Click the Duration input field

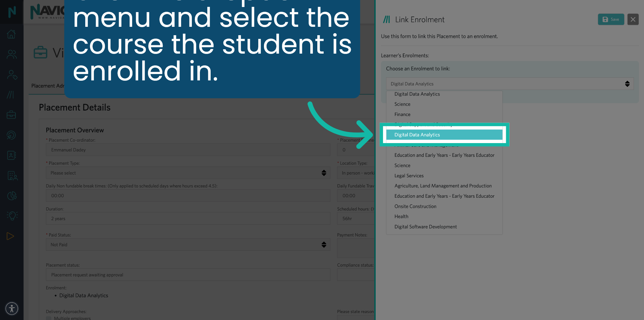point(188,218)
